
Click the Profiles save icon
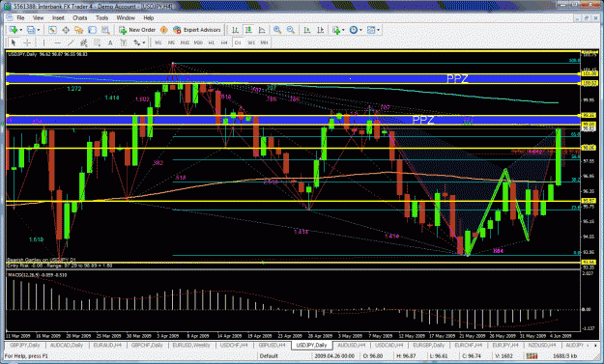click(x=31, y=30)
